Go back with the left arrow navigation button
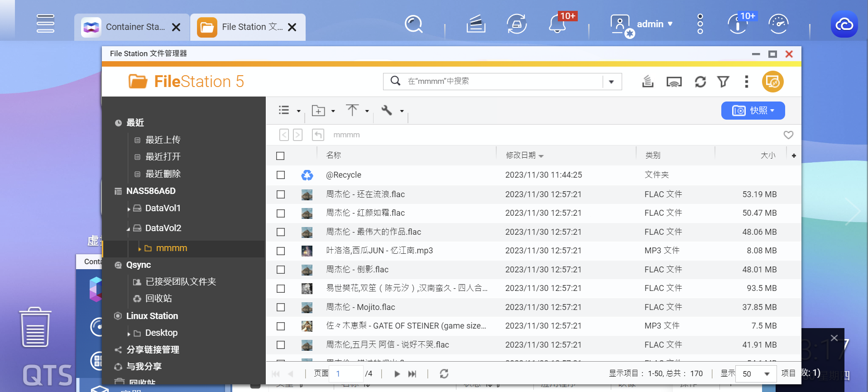The width and height of the screenshot is (868, 392). tap(284, 135)
